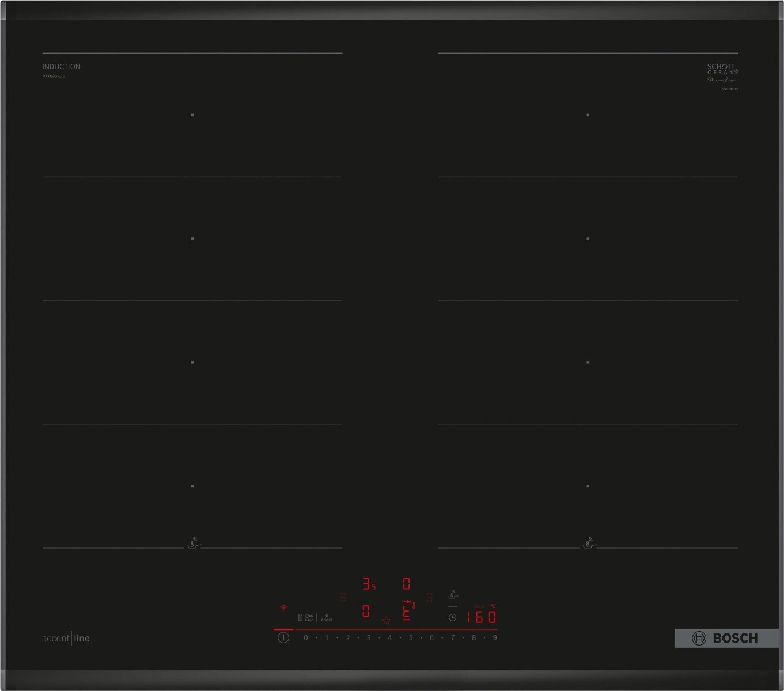Set power level 8 on the slider
The height and width of the screenshot is (691, 784).
(x=474, y=637)
